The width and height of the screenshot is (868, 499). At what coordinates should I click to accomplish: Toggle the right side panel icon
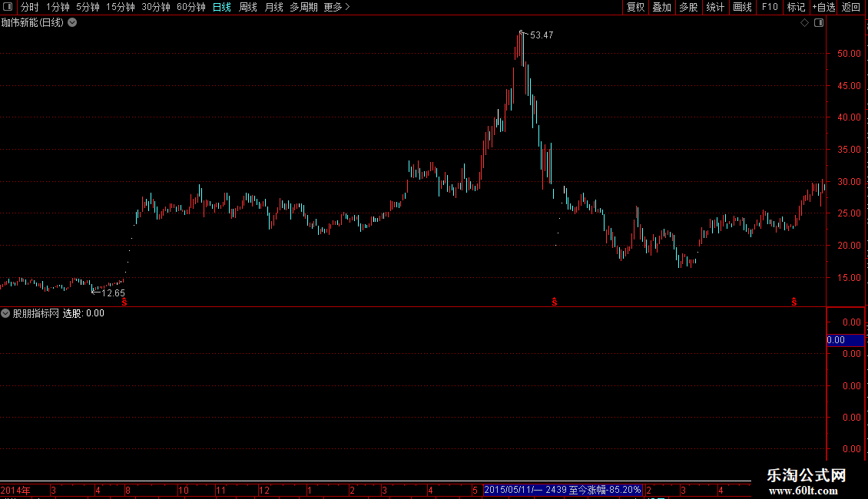[819, 23]
